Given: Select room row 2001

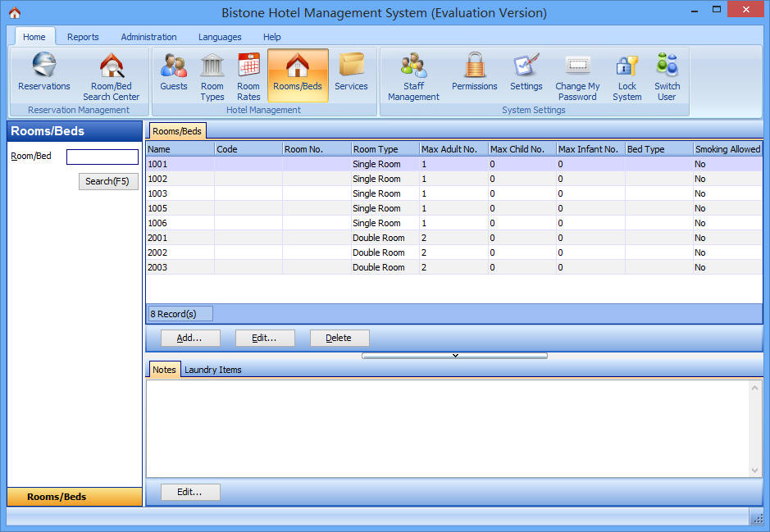Looking at the screenshot, I should pos(454,238).
